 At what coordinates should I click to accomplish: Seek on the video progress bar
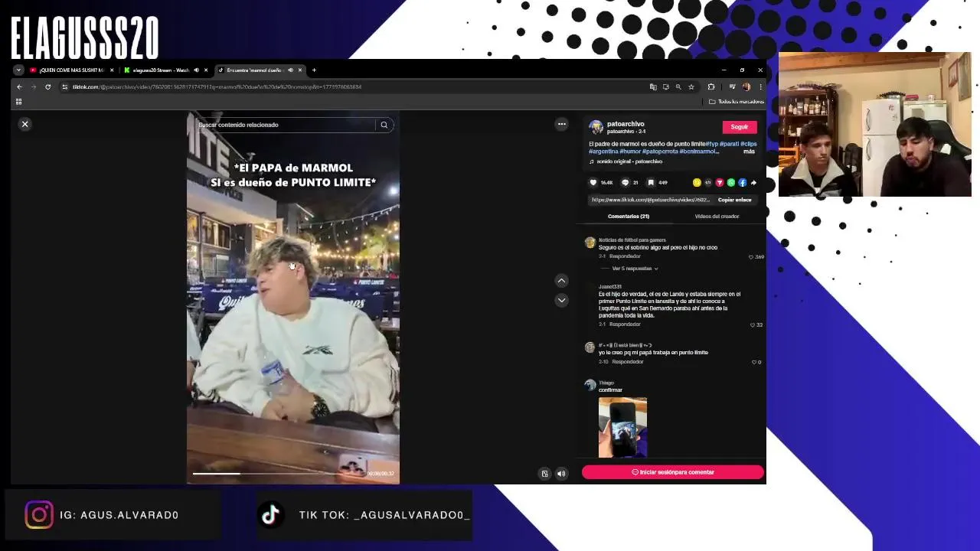point(279,474)
